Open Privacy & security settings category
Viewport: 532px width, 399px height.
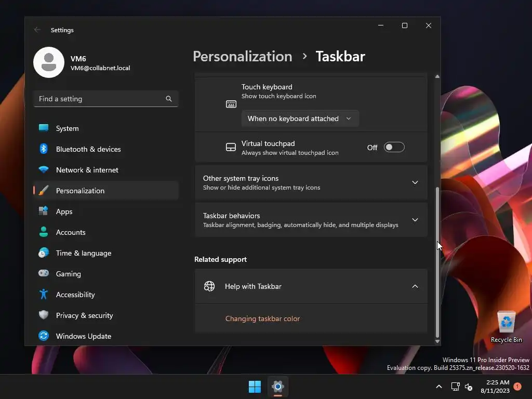point(106,315)
